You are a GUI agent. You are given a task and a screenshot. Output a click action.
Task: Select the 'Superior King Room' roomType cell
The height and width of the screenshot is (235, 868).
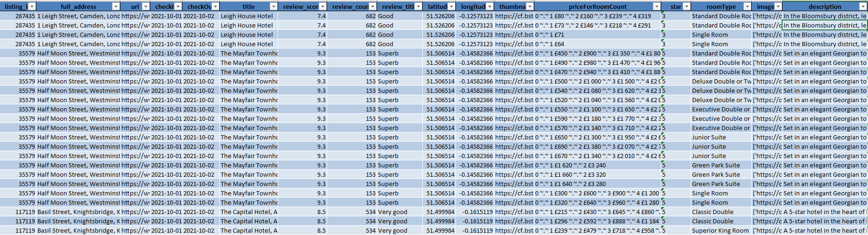[x=721, y=230]
